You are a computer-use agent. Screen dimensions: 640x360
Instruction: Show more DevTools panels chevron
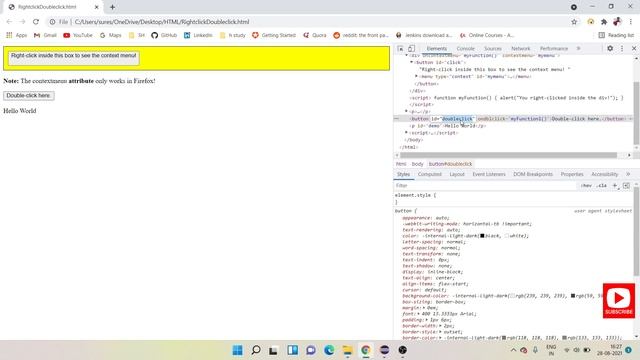[x=578, y=48]
